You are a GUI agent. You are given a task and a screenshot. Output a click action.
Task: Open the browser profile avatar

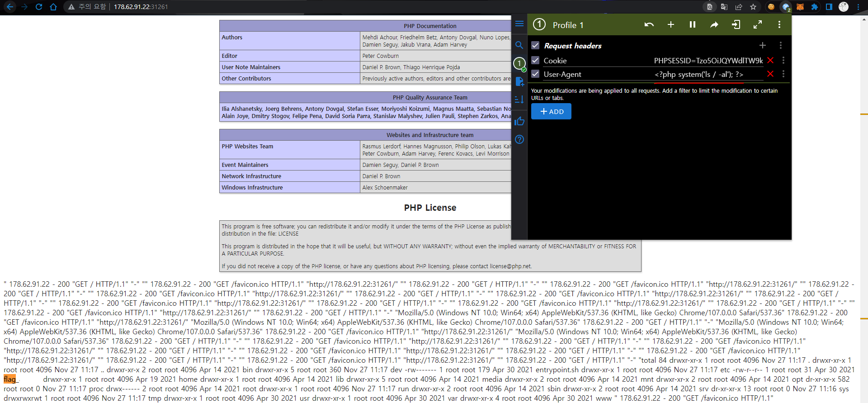(844, 7)
